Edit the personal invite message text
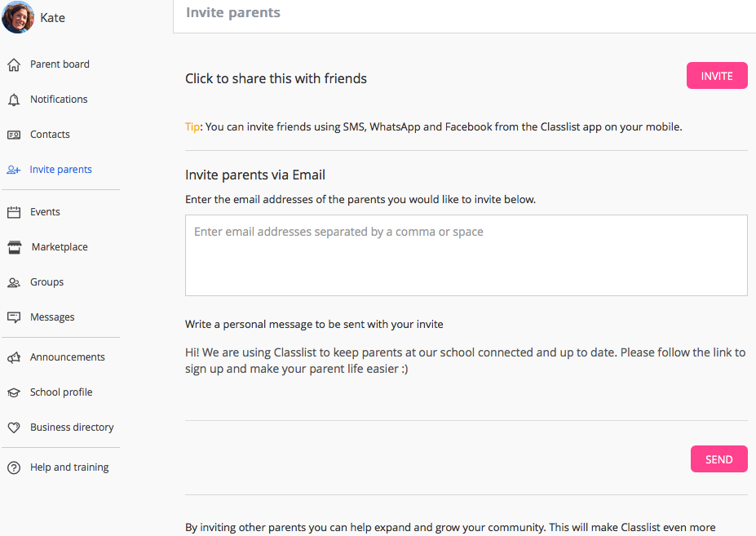756x536 pixels. (466, 361)
